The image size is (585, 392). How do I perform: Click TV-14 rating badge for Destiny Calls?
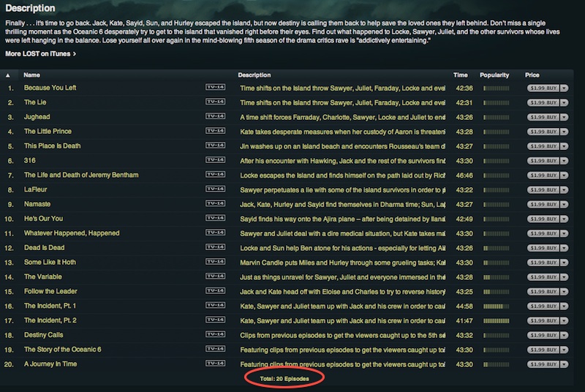(x=215, y=334)
